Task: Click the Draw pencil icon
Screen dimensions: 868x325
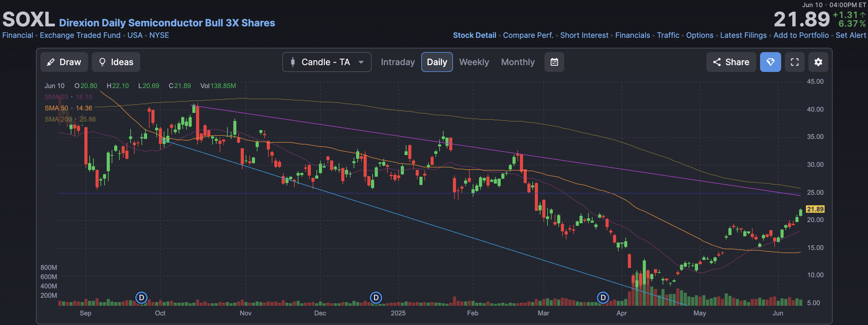Action: click(51, 62)
